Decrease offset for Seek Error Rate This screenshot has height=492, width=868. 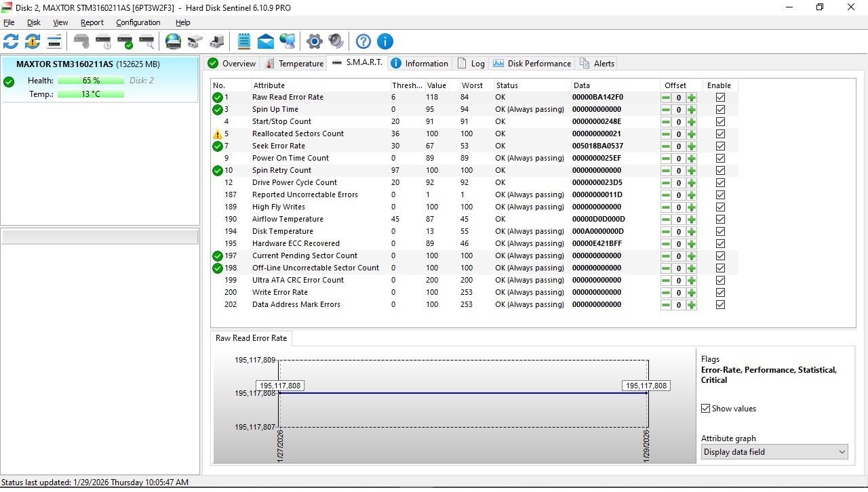(666, 146)
